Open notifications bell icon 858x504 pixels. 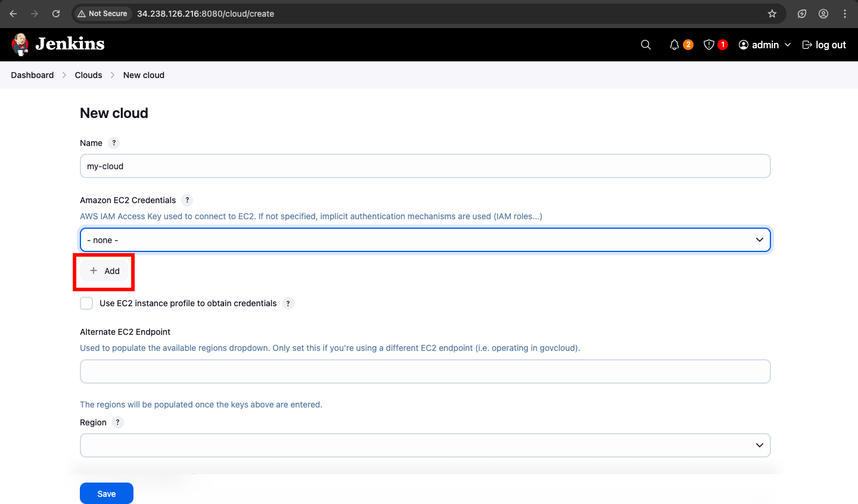[674, 45]
